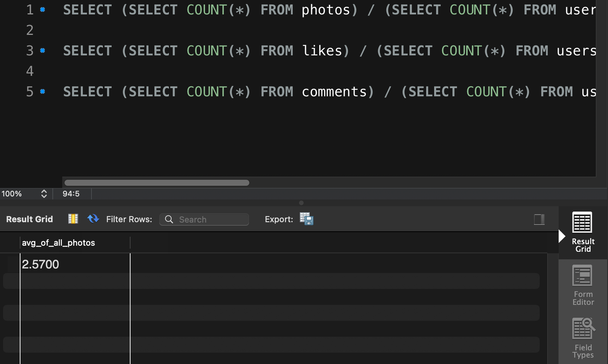
Task: Click the statement marker dot on line 1
Action: pos(43,9)
